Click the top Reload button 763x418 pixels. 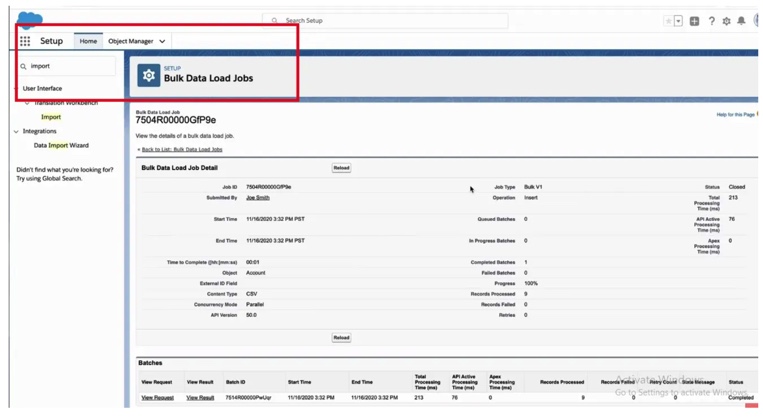(341, 168)
